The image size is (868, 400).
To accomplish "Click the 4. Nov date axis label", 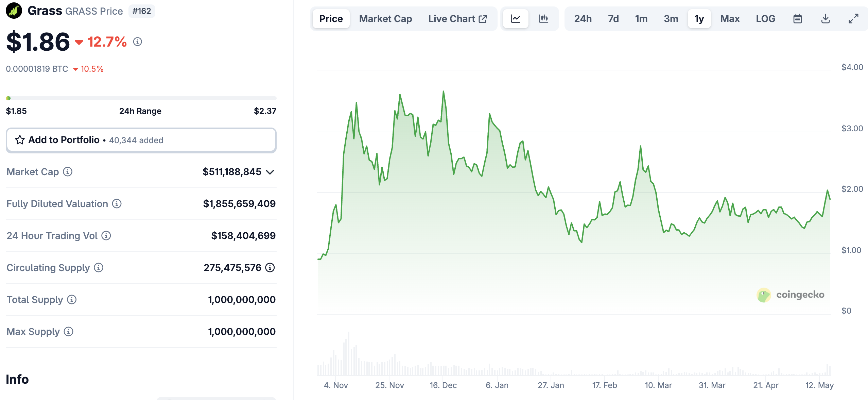I will pos(336,385).
